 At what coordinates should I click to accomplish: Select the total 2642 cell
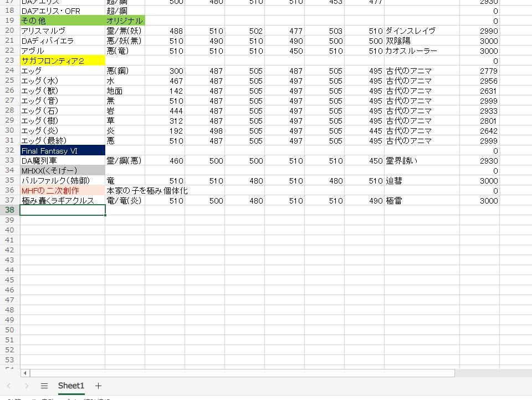[x=479, y=130]
